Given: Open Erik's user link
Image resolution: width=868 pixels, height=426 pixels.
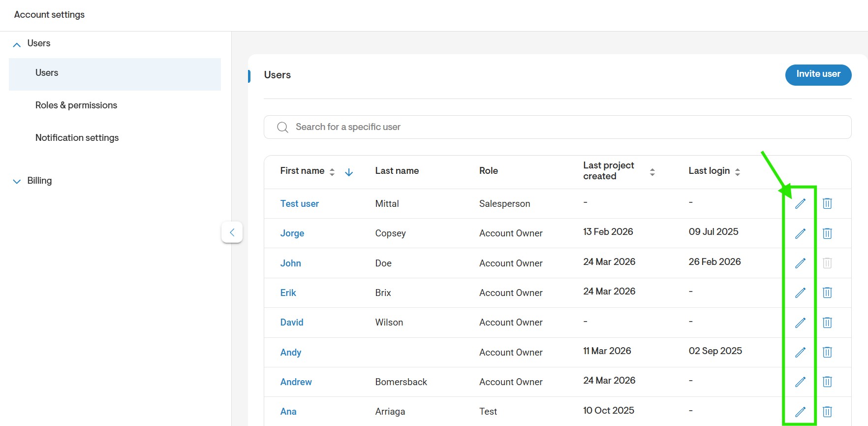Looking at the screenshot, I should pos(288,293).
